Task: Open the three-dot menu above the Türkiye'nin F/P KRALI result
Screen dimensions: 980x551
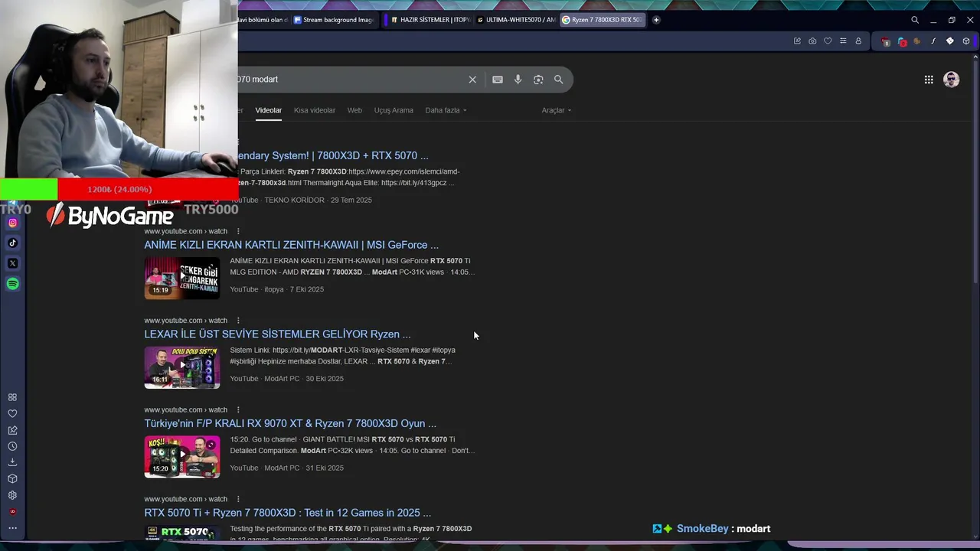Action: (238, 409)
